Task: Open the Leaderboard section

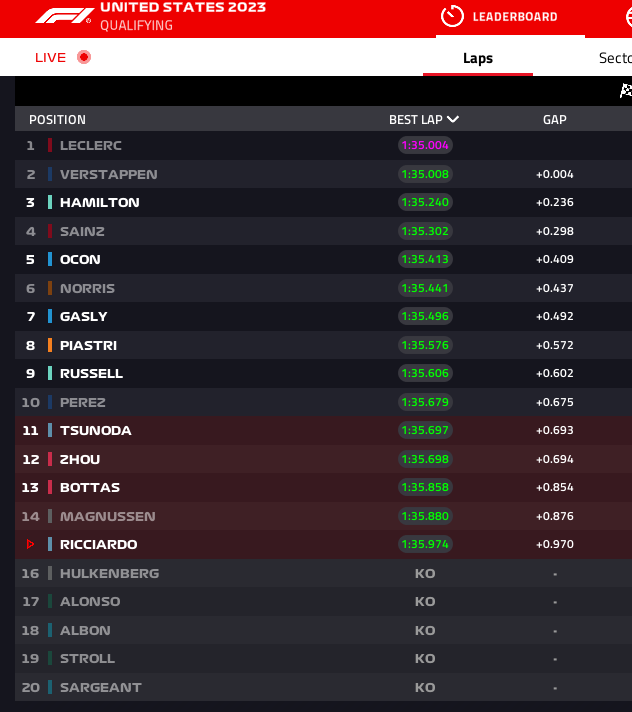Action: [515, 17]
